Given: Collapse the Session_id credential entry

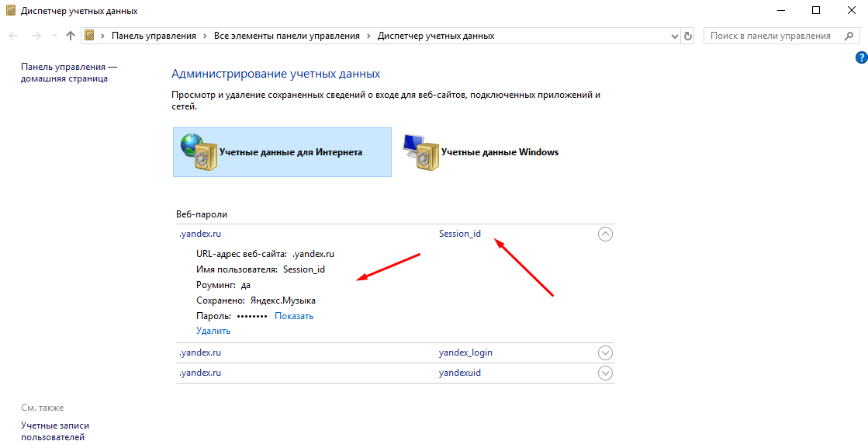Looking at the screenshot, I should [606, 234].
